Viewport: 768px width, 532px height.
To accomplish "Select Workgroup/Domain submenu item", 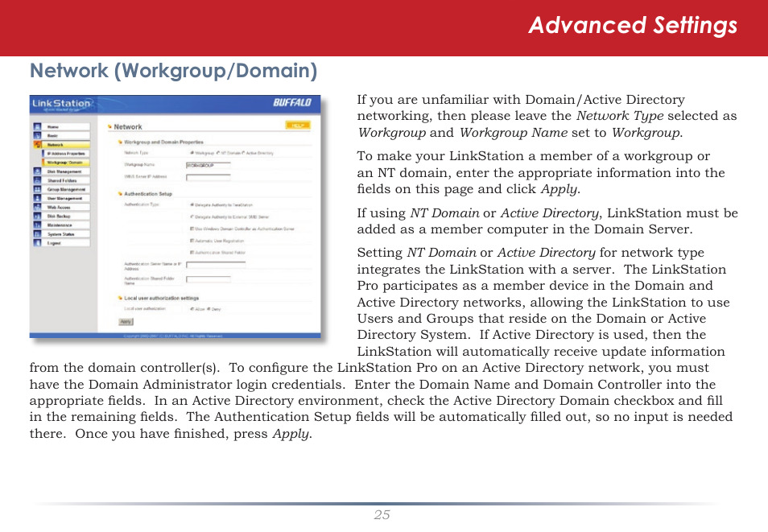I will 67,162.
